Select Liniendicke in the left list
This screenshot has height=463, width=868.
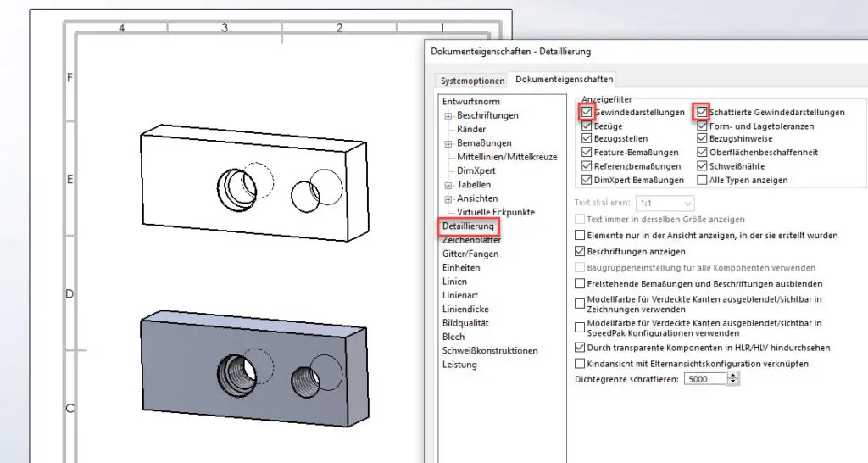click(x=465, y=310)
